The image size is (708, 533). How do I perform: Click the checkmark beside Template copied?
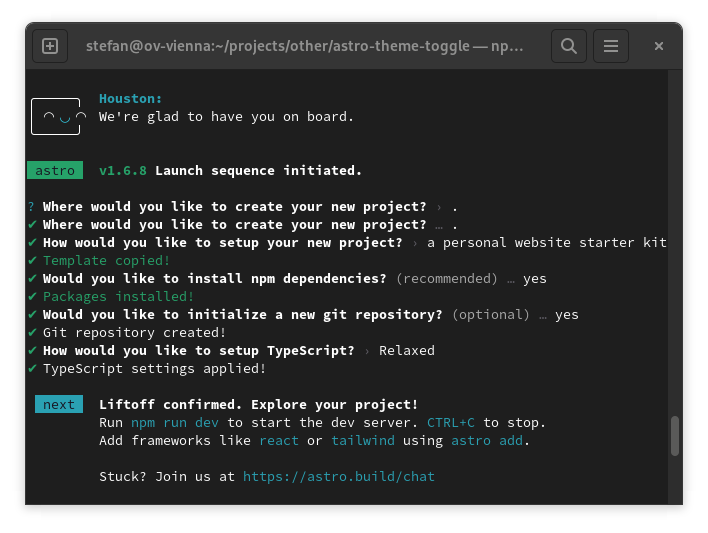pyautogui.click(x=32, y=261)
